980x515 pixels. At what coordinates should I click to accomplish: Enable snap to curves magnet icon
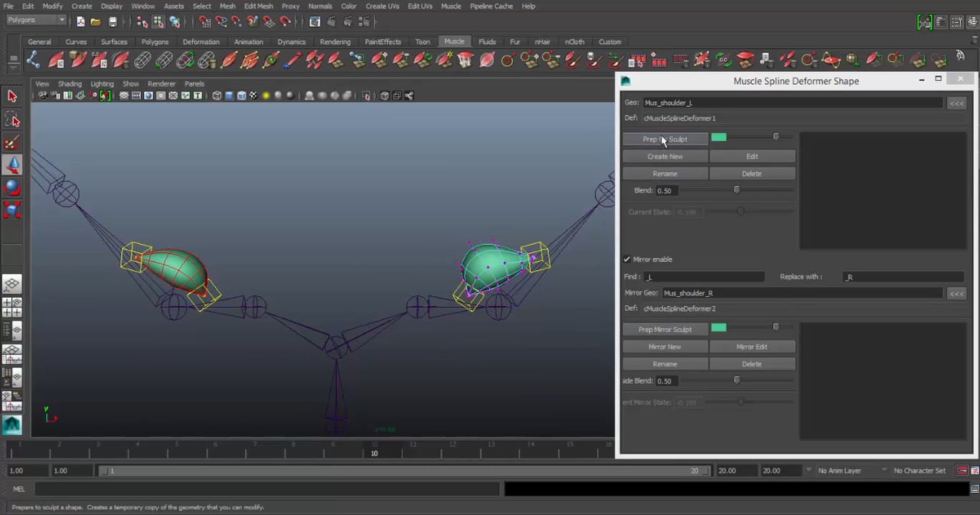click(220, 21)
